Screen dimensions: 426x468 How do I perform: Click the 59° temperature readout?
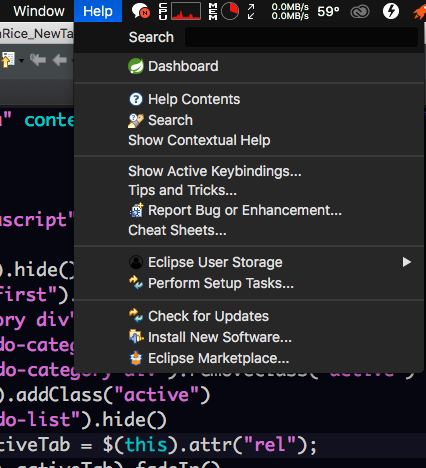[x=328, y=11]
